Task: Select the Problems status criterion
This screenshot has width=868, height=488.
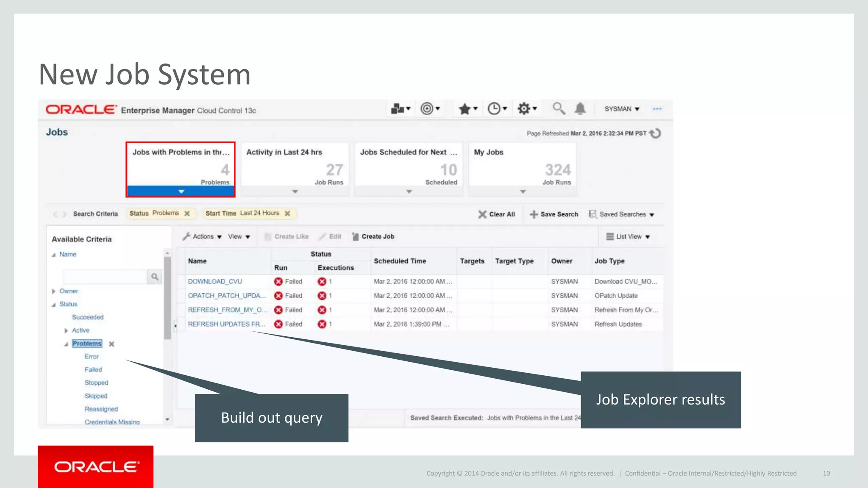Action: point(87,344)
